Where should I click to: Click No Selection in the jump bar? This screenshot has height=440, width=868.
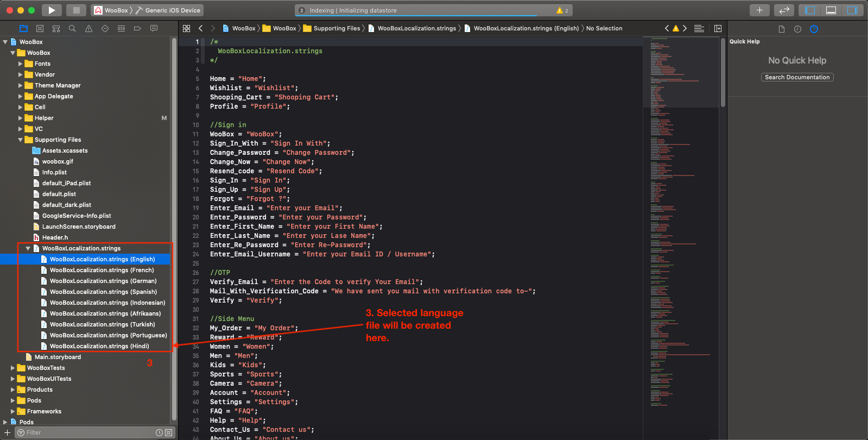coord(604,28)
